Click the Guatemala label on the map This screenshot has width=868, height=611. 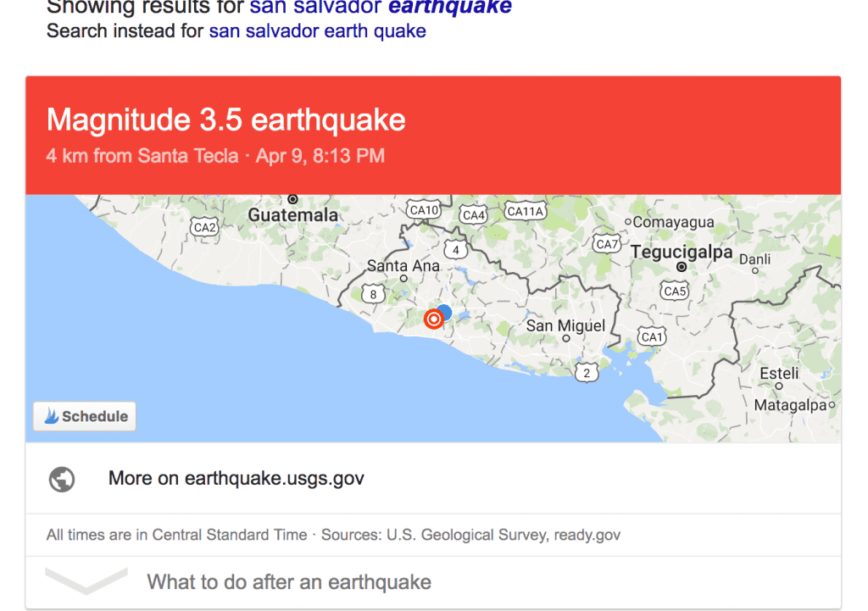tap(292, 215)
